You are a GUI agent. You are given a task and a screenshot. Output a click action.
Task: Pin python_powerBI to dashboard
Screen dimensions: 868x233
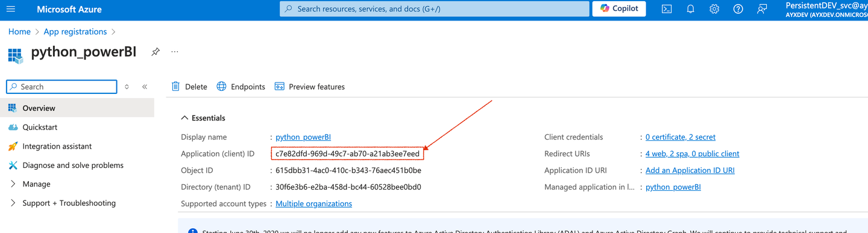tap(156, 52)
